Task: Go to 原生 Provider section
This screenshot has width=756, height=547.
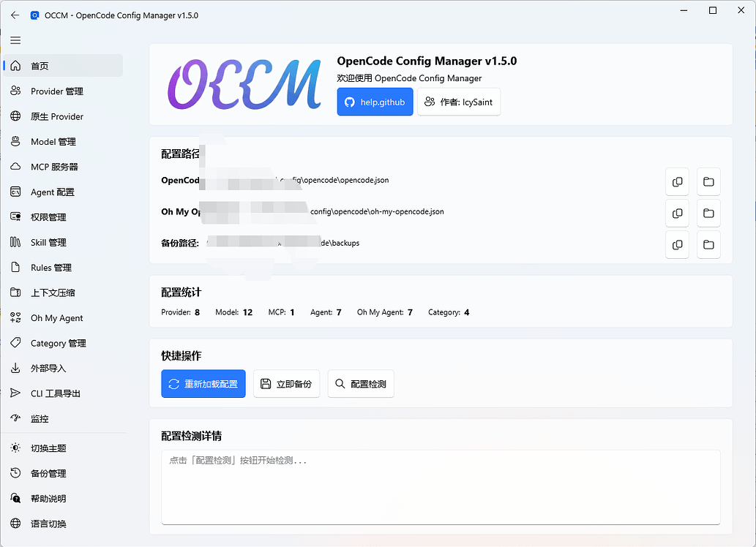Action: coord(63,116)
